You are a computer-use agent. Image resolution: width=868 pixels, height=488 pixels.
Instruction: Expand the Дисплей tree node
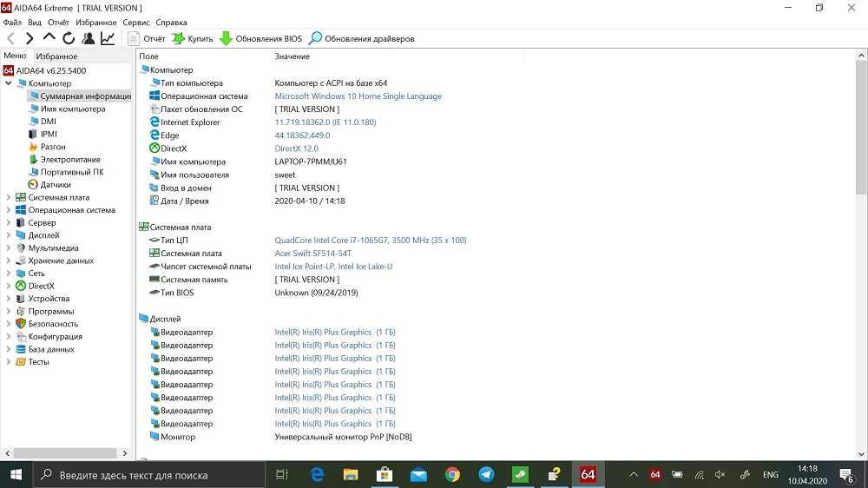point(9,235)
